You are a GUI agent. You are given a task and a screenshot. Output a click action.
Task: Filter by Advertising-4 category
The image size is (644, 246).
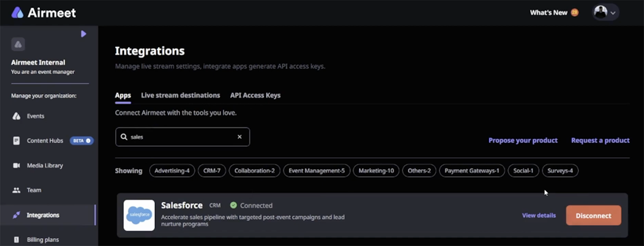coord(172,170)
